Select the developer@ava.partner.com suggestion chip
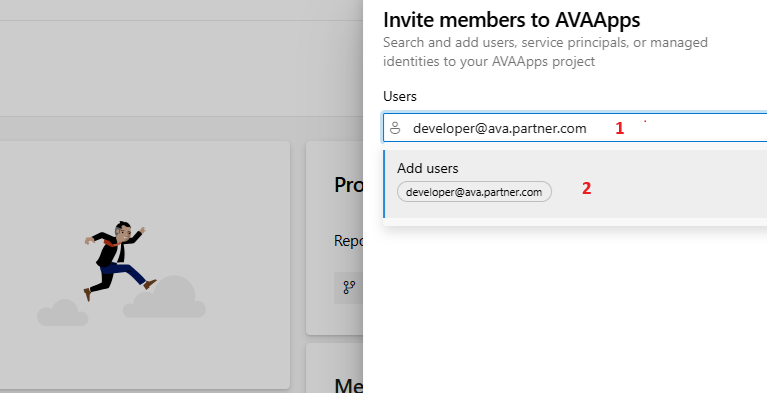The height and width of the screenshot is (393, 767). (x=474, y=192)
